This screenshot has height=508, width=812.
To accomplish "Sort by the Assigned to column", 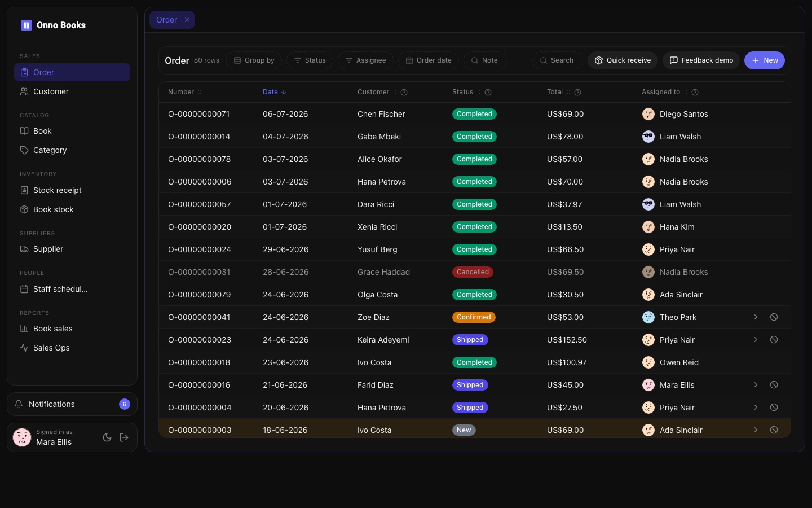I will point(665,92).
